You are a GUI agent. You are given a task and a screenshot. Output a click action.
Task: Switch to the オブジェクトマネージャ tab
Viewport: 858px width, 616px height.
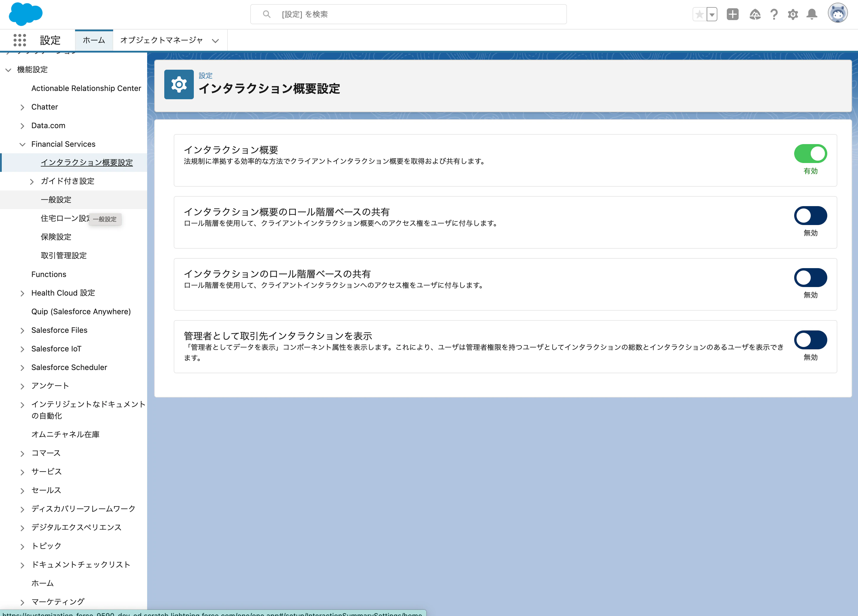pos(162,40)
